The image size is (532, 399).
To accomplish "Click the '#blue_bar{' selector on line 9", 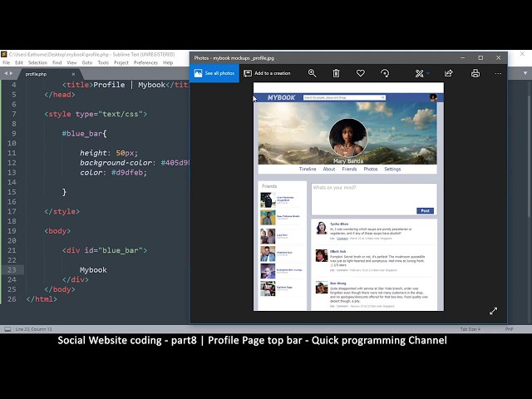I will coord(84,134).
